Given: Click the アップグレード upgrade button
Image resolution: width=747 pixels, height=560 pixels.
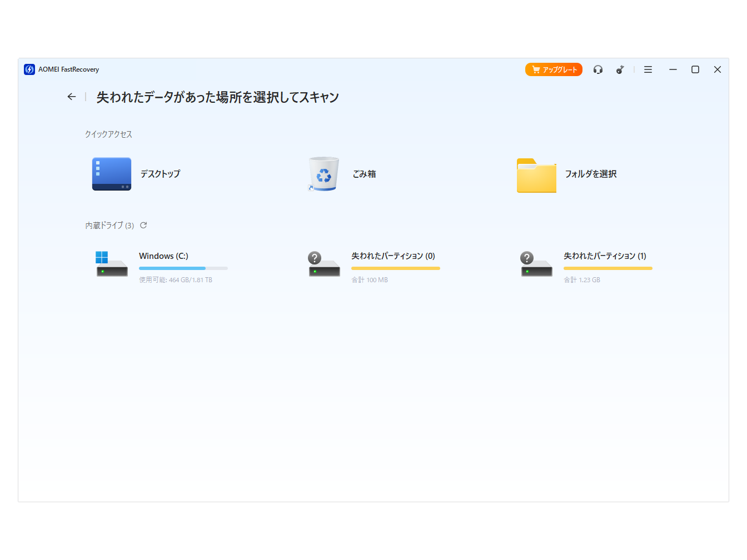Looking at the screenshot, I should click(x=554, y=69).
